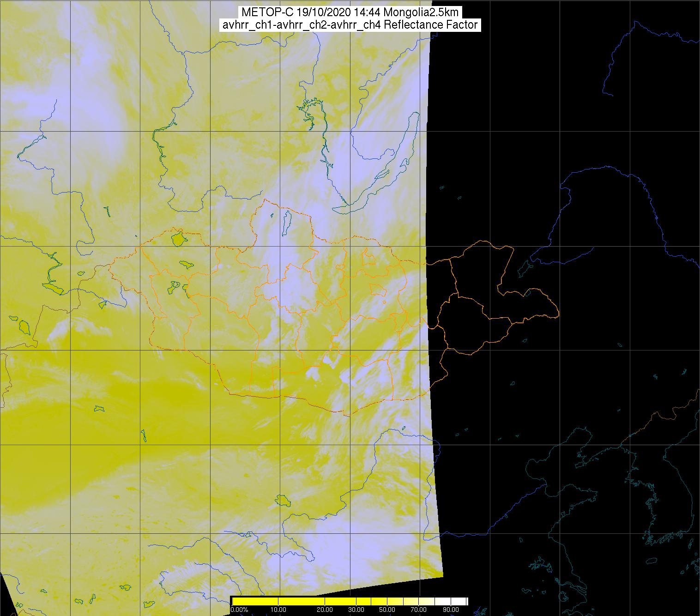
Task: Click the METOP-C 19/10/2020 14:44 Mongolia2.5km title
Action: pos(350,12)
